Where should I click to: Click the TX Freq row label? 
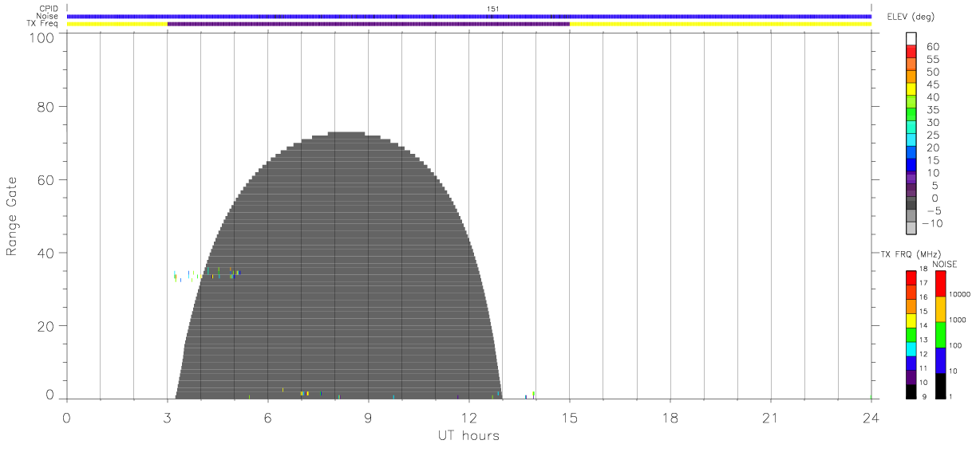click(43, 24)
